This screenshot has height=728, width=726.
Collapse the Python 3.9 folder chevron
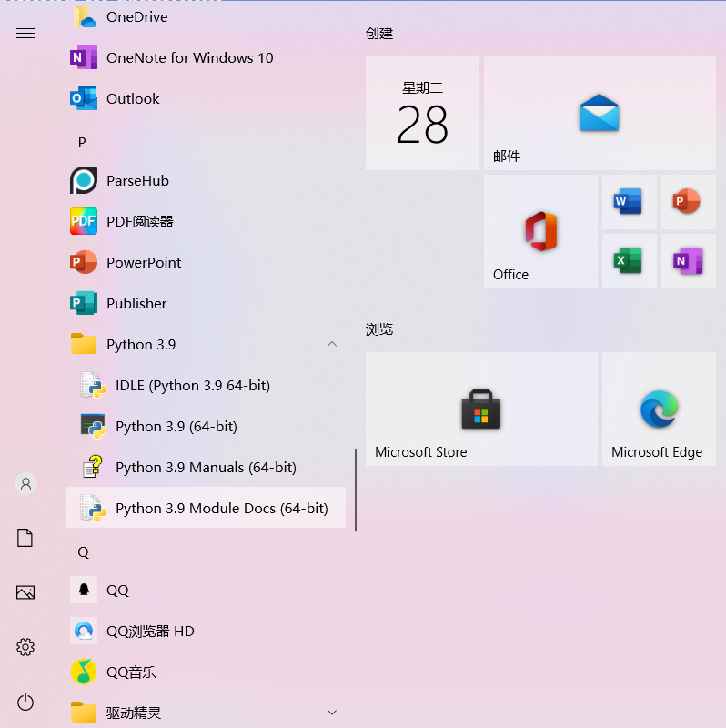coord(332,344)
